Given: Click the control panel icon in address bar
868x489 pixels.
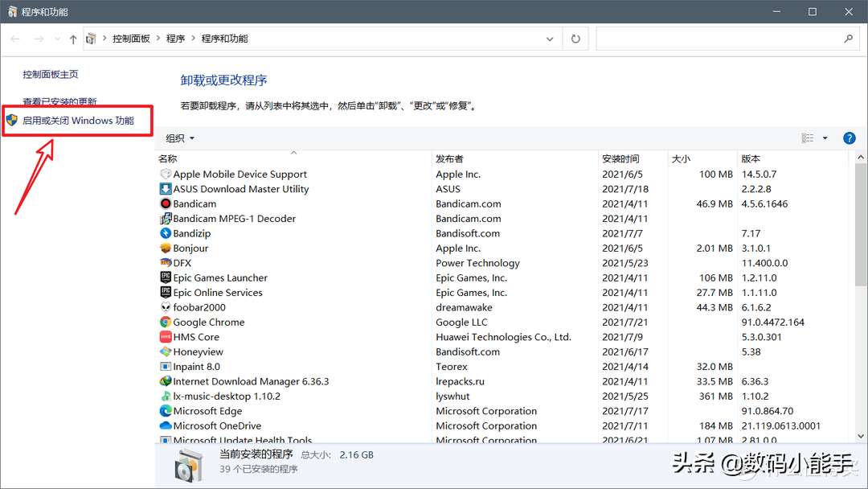Looking at the screenshot, I should pos(91,39).
